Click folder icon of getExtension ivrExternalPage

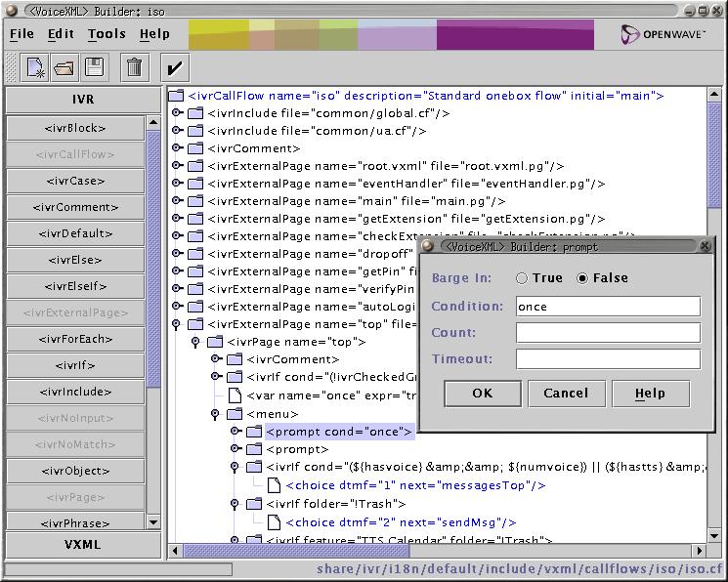[195, 219]
